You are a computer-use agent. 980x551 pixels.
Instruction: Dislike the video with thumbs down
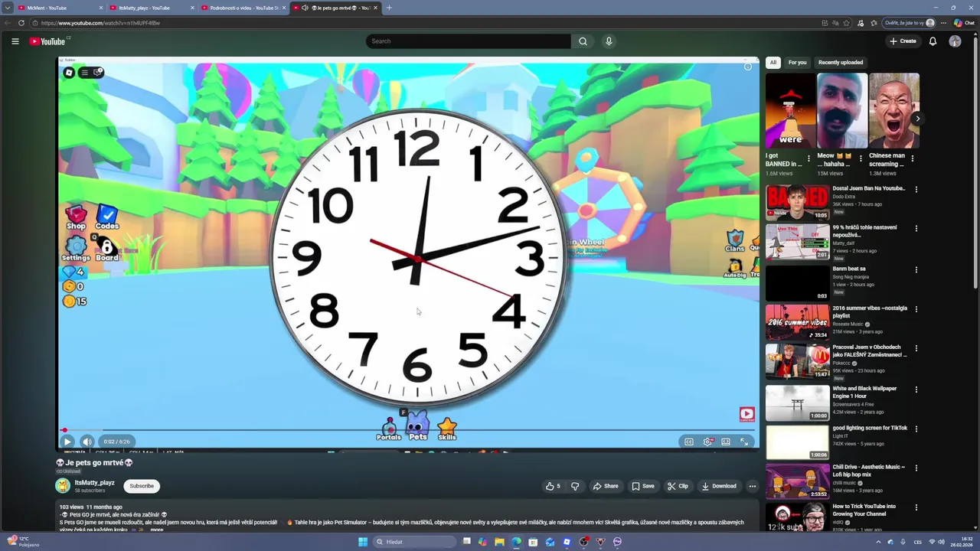pyautogui.click(x=575, y=486)
